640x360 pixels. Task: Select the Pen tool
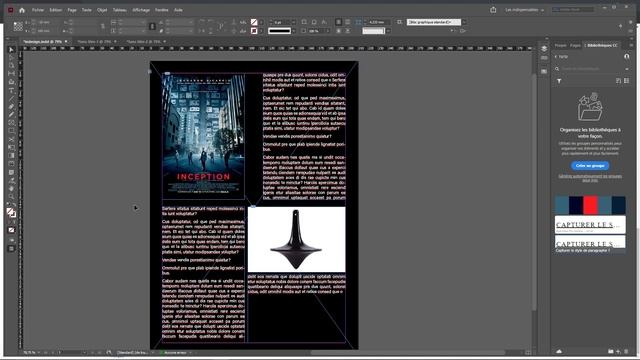[x=11, y=107]
